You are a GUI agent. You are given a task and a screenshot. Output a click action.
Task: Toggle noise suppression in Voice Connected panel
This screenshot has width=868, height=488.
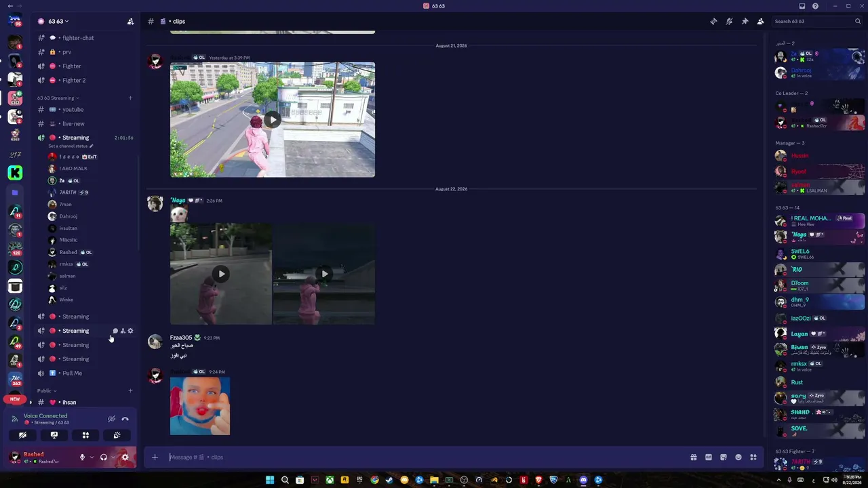coord(111,419)
